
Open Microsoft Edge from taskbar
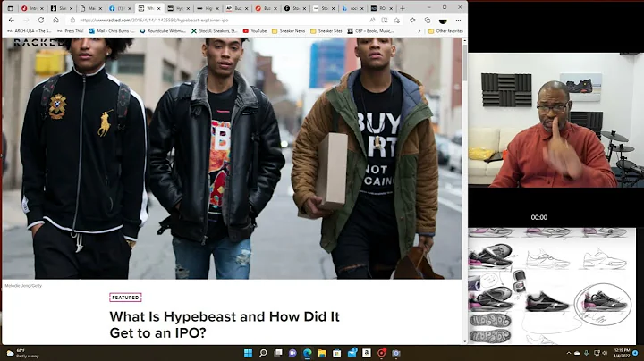tap(307, 353)
